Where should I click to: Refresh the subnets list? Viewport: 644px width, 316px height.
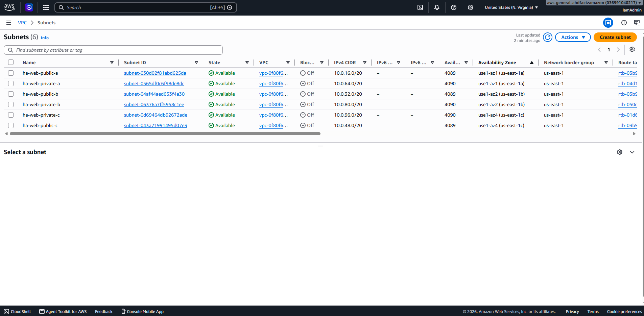[x=548, y=37]
